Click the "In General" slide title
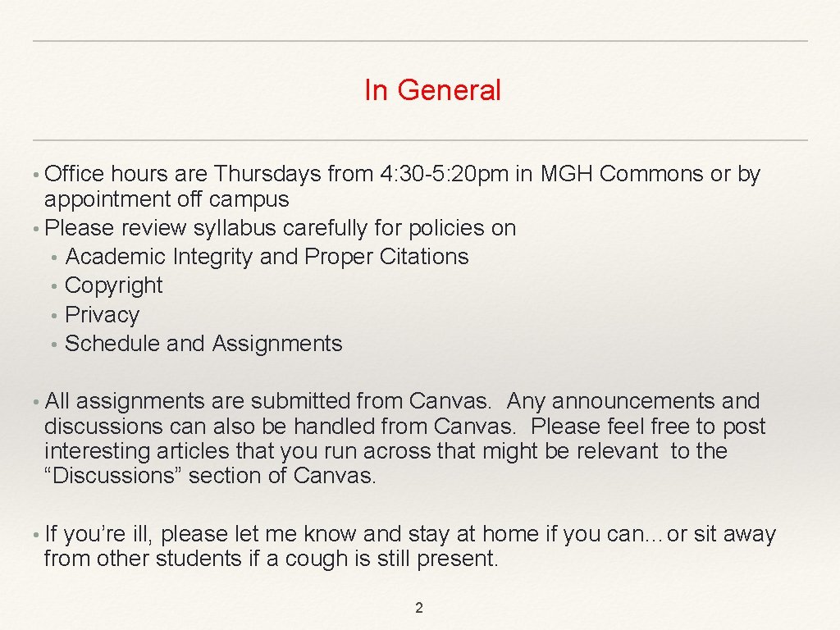Viewport: 840px width, 630px height. (432, 90)
